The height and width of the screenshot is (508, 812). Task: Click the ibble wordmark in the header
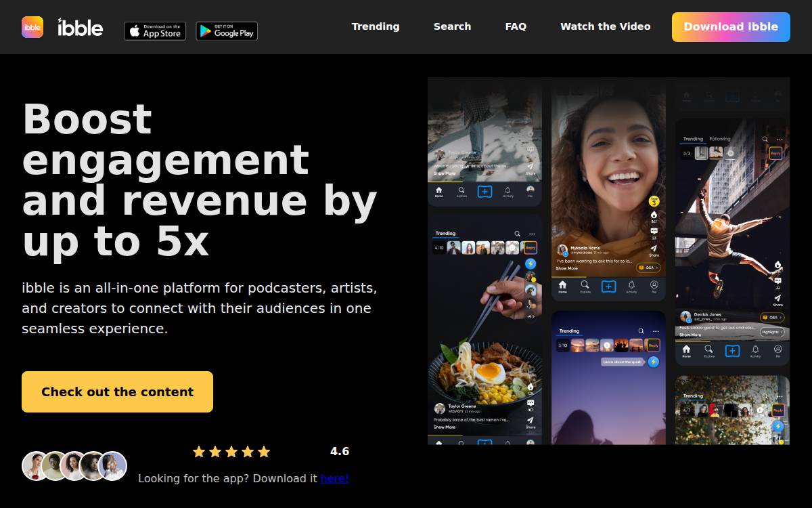point(81,27)
